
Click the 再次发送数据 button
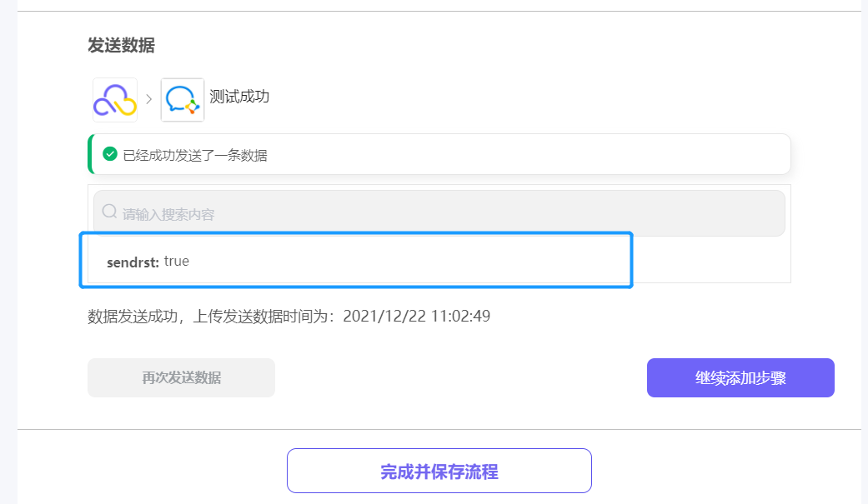[x=181, y=378]
